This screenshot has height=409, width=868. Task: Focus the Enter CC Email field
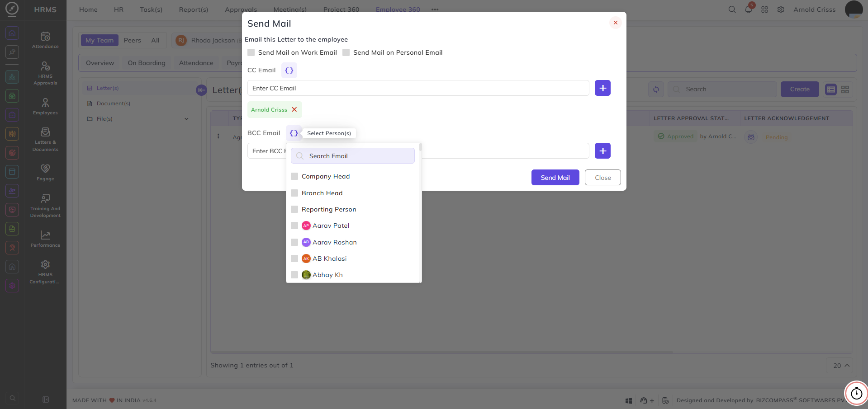click(418, 88)
